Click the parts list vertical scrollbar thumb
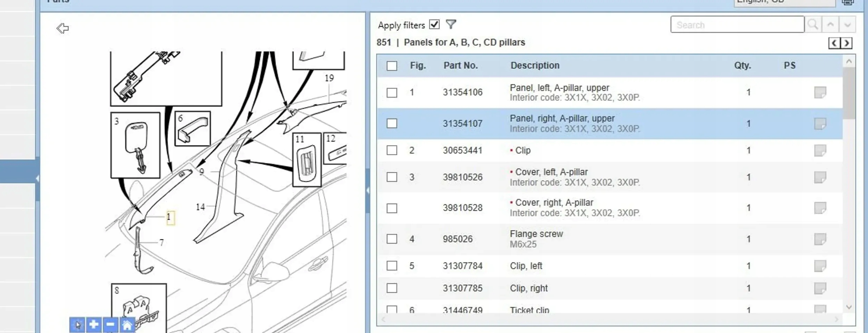 tap(849, 93)
